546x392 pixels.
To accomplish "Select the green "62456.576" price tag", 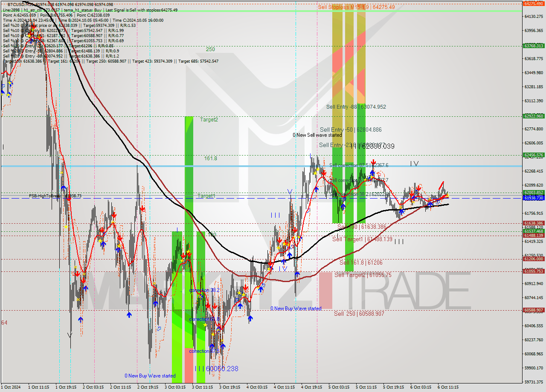I will tap(534, 155).
